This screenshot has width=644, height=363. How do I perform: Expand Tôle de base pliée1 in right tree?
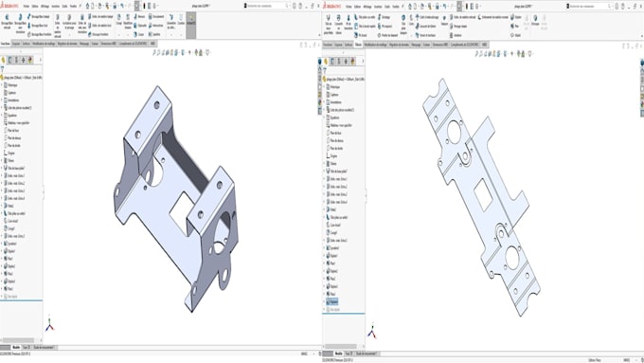(x=324, y=171)
